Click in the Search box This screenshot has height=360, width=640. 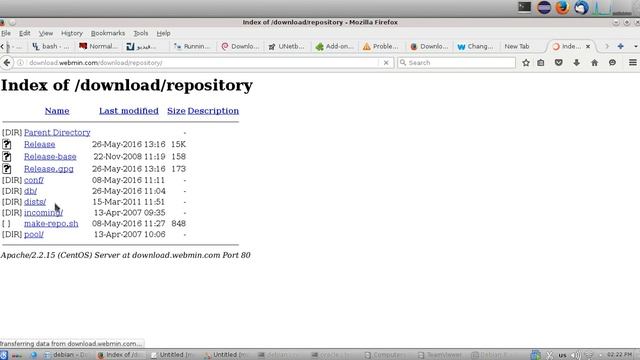[456, 63]
